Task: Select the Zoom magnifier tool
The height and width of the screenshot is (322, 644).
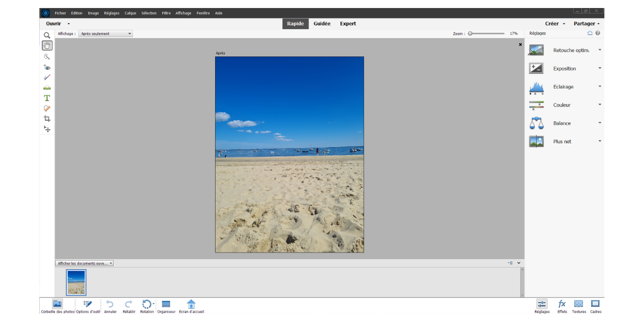Action: coord(47,35)
